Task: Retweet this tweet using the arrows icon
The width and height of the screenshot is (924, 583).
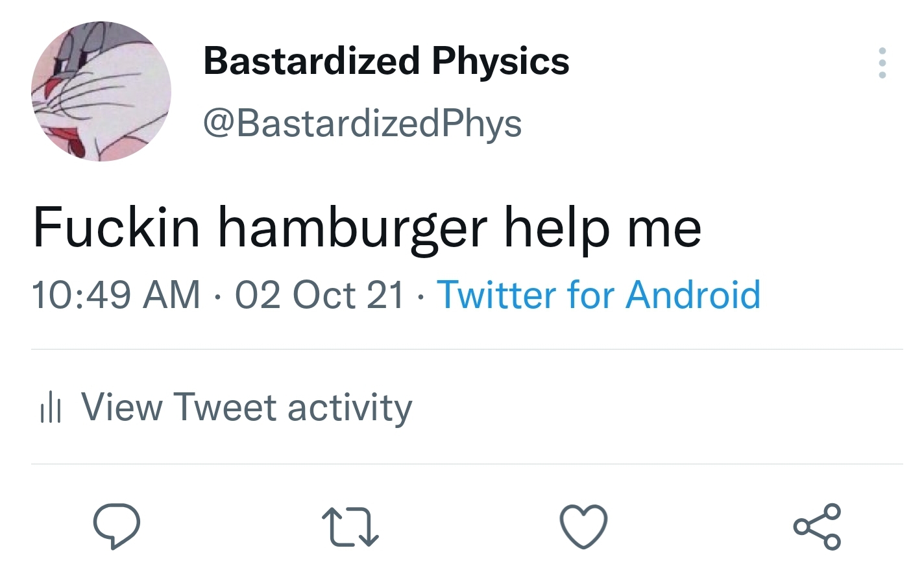Action: pyautogui.click(x=350, y=526)
